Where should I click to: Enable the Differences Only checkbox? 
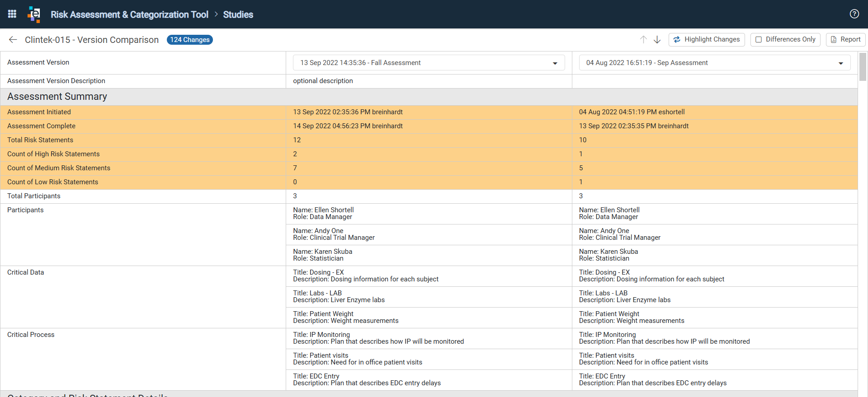[x=759, y=40]
